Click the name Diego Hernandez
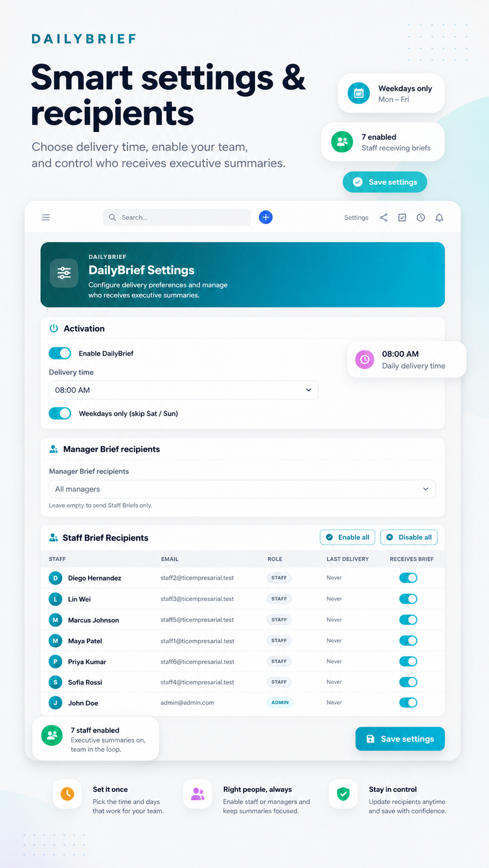Screen dimensions: 489x868 pos(95,578)
